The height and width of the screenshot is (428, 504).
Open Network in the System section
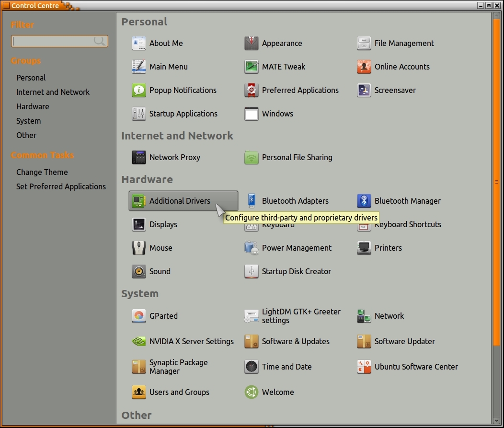coord(380,316)
